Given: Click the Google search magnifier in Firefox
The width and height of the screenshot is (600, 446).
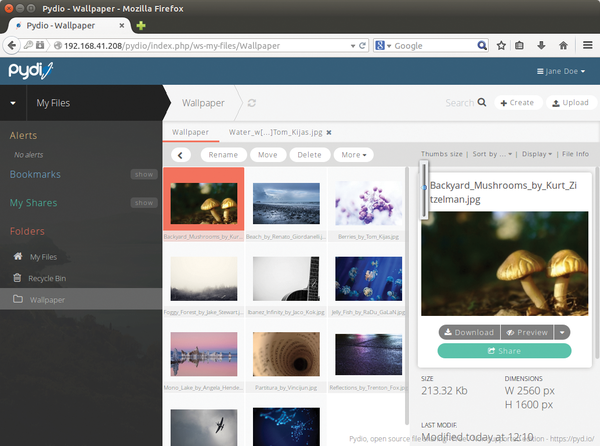Looking at the screenshot, I should point(482,46).
